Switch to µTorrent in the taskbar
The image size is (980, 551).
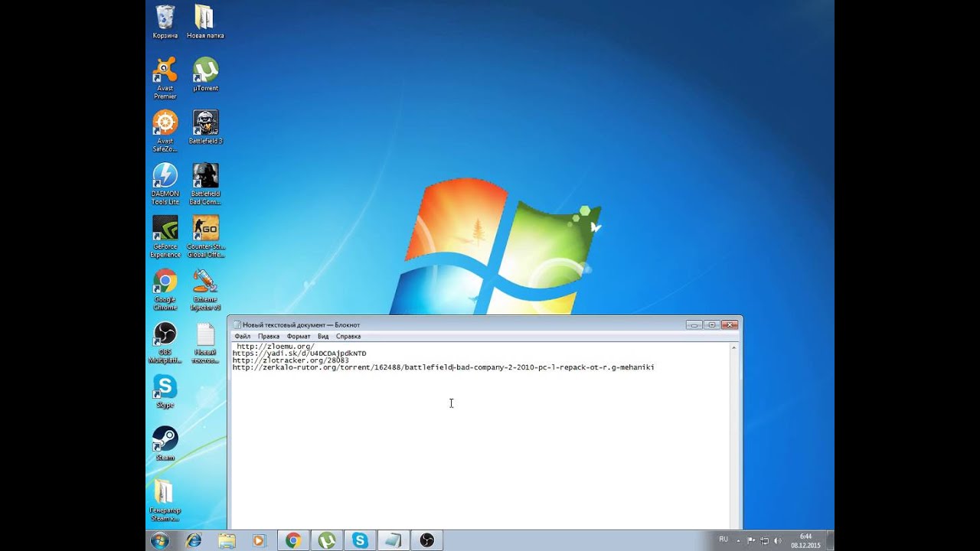coord(327,540)
